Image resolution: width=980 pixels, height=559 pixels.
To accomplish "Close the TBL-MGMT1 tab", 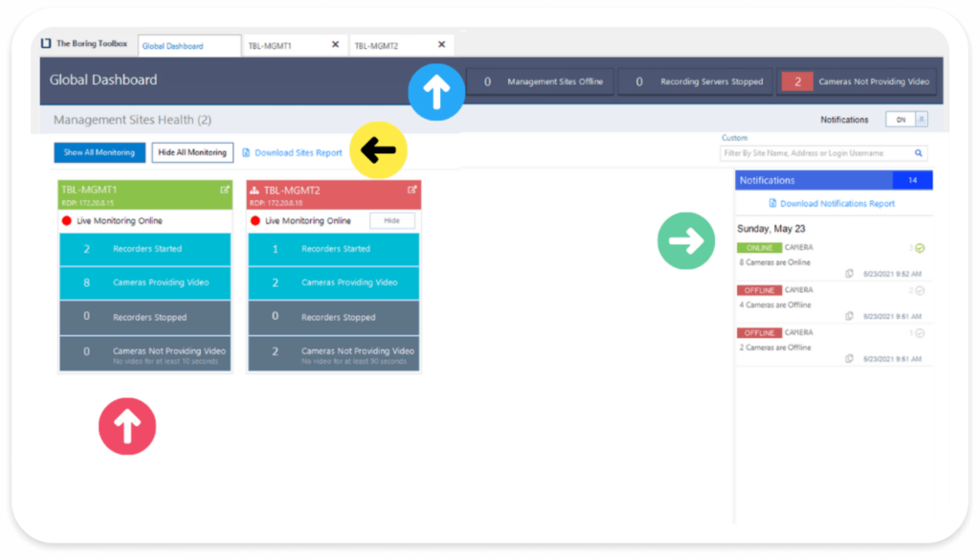I will (334, 44).
